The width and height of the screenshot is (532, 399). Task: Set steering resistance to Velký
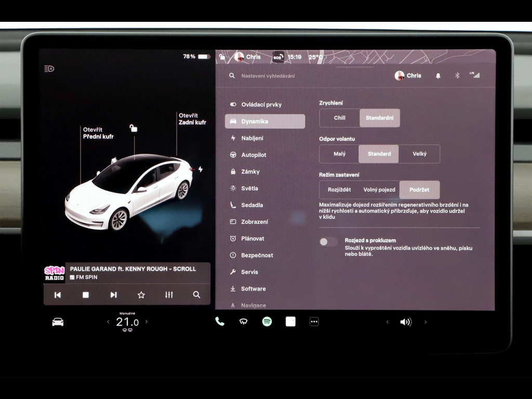pyautogui.click(x=419, y=154)
